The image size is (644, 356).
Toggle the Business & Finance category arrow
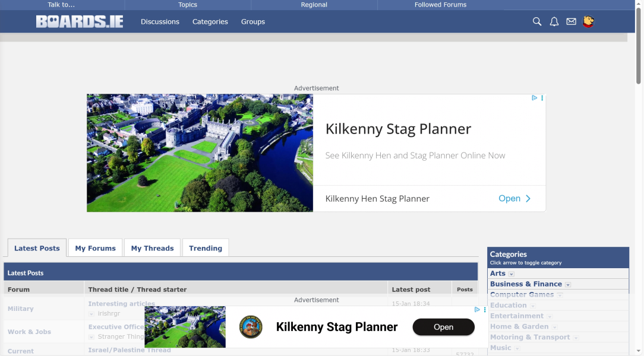[x=568, y=285]
